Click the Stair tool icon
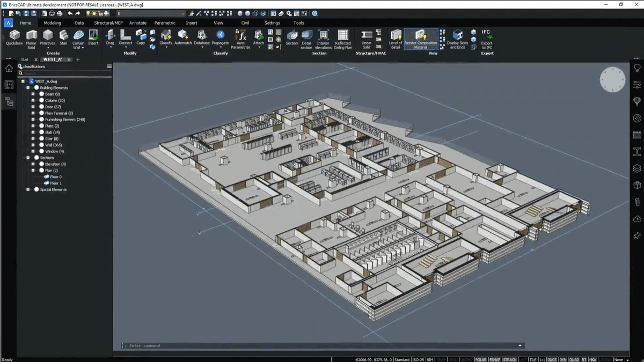Screen dimensions: 644x362 (63, 36)
